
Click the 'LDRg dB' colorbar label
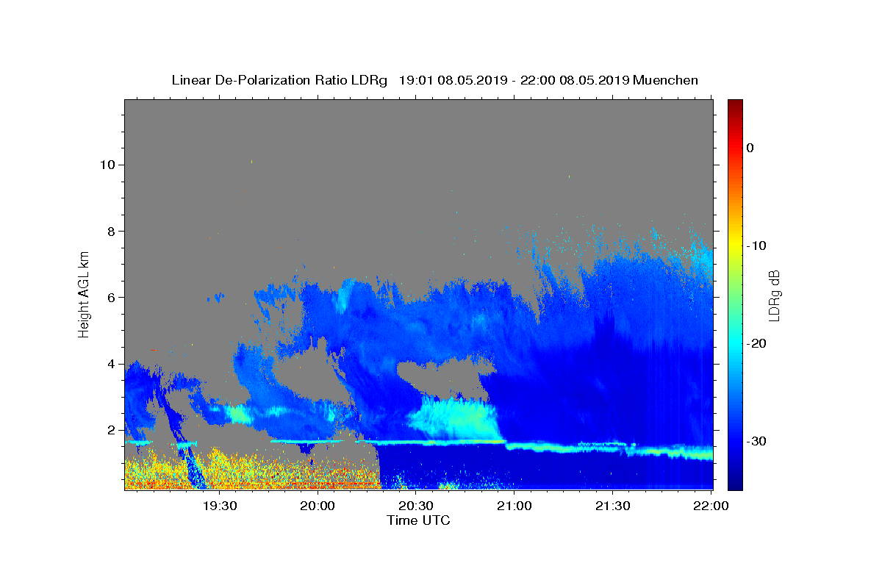click(773, 295)
